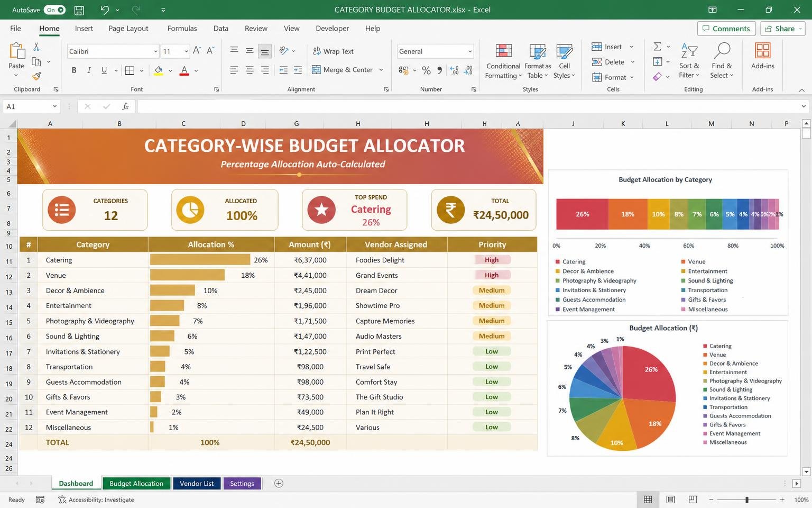This screenshot has width=812, height=508.
Task: Switch to Page Layout view
Action: [x=670, y=500]
